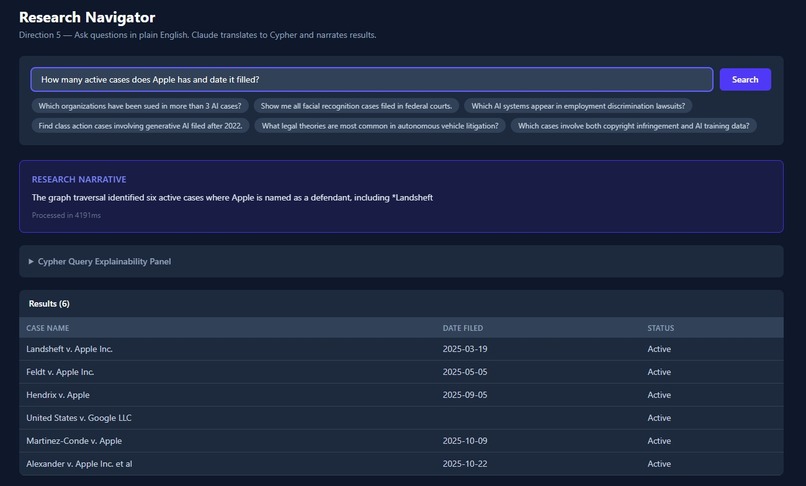The image size is (806, 486).
Task: Click the CASE NAME column header
Action: [x=48, y=328]
